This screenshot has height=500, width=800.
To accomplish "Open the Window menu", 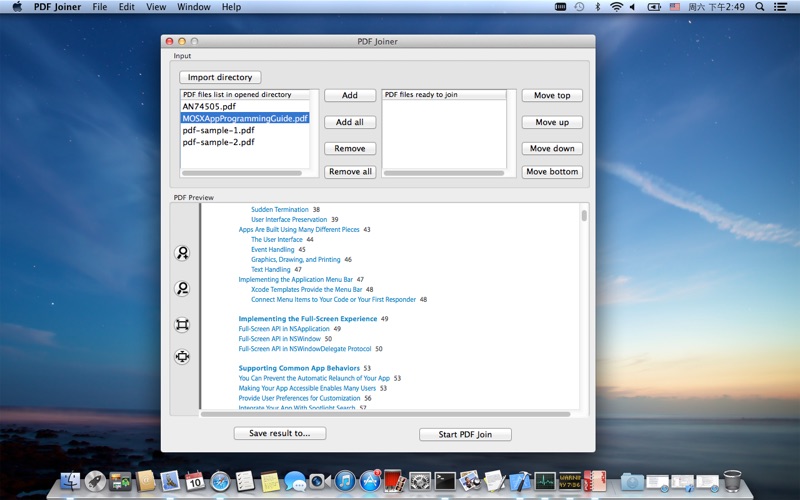I will point(193,7).
